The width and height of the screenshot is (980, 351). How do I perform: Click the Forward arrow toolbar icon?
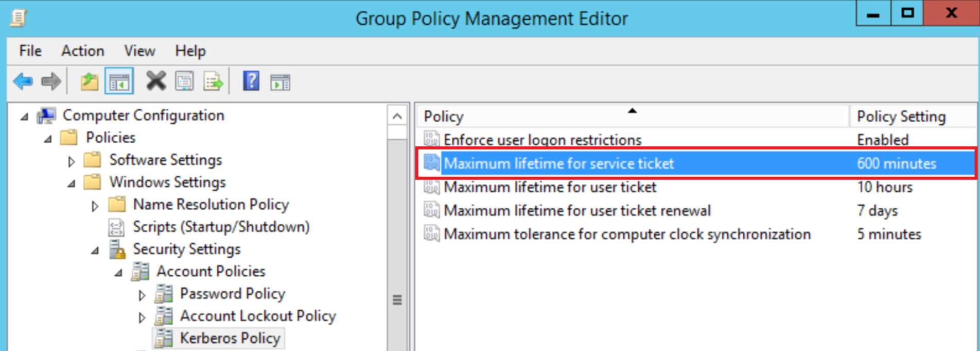(x=51, y=81)
